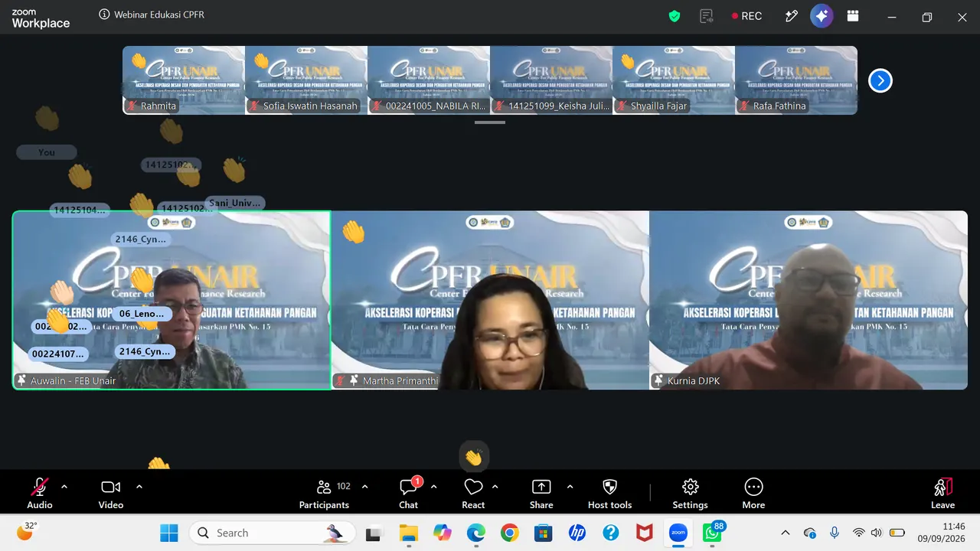Open Windows Start menu
The image size is (980, 551).
[x=169, y=533]
